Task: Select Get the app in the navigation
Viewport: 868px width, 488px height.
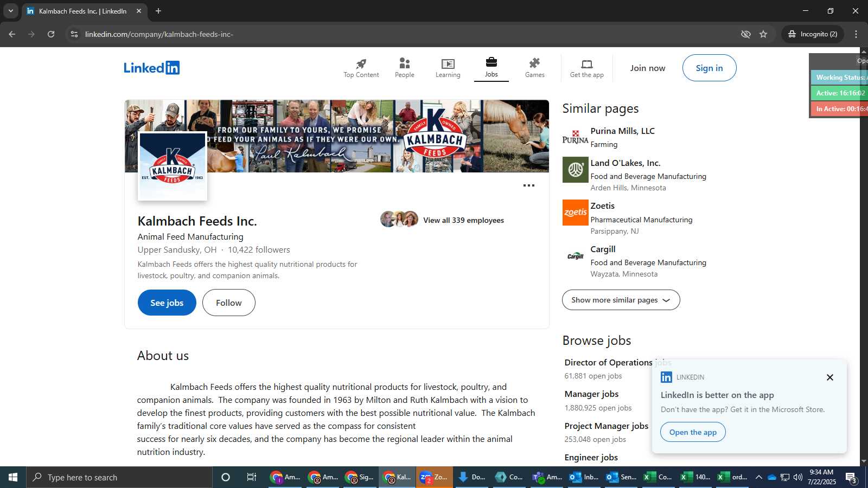Action: [586, 68]
